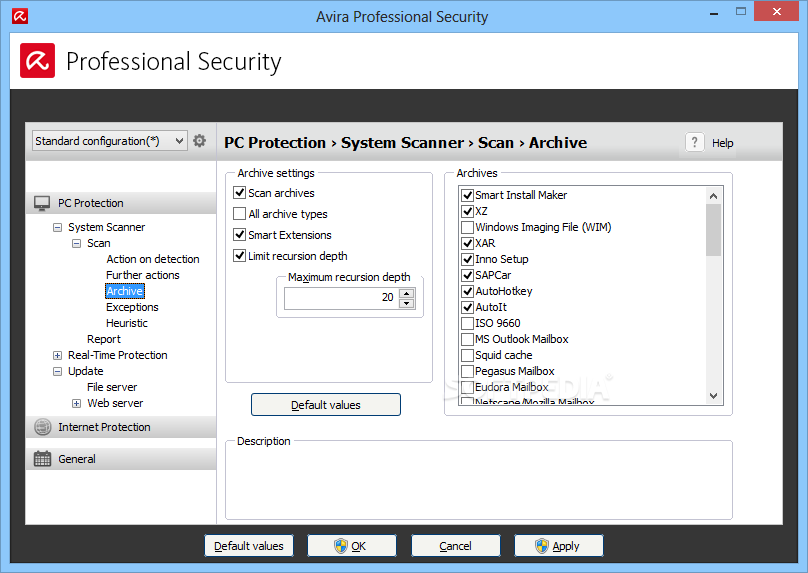Enable All archive types checkbox

(240, 213)
